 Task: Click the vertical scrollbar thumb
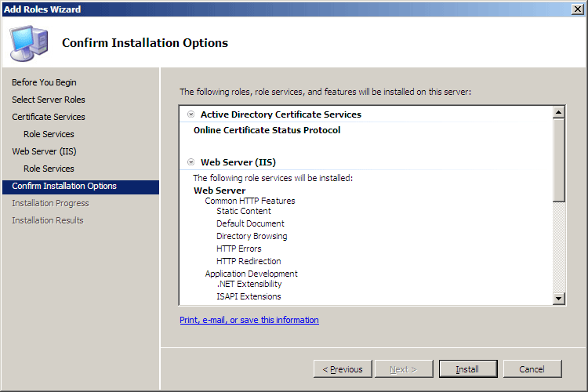559,160
